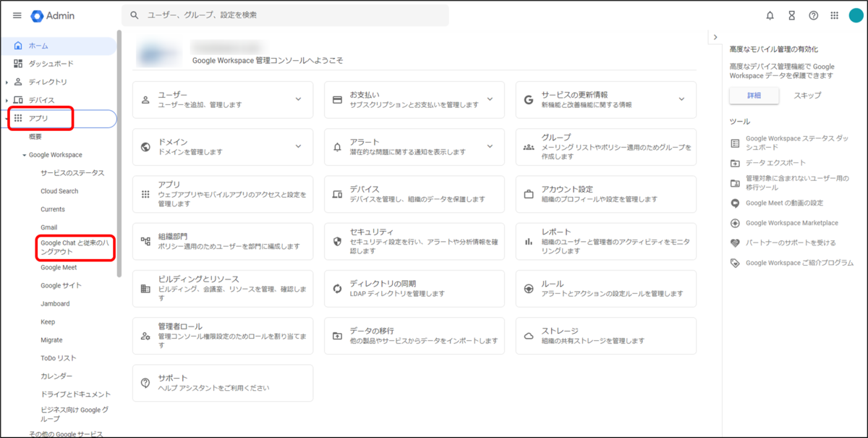
Task: Select アプリ in the sidebar
Action: click(58, 119)
